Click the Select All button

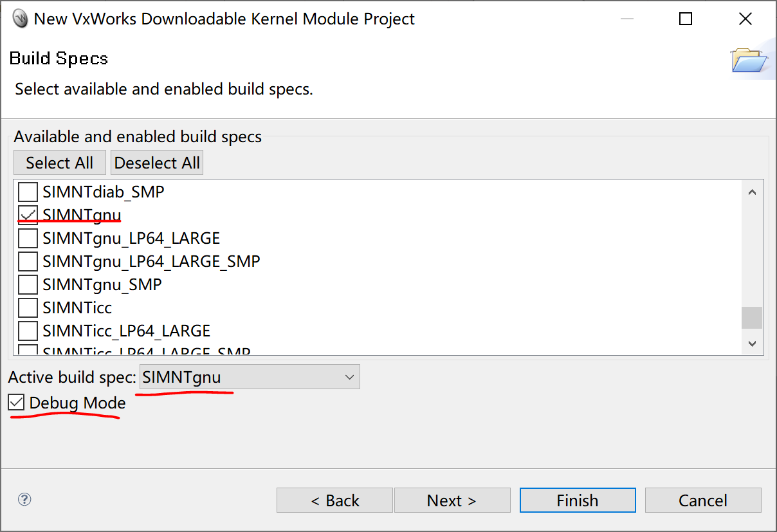click(x=59, y=162)
